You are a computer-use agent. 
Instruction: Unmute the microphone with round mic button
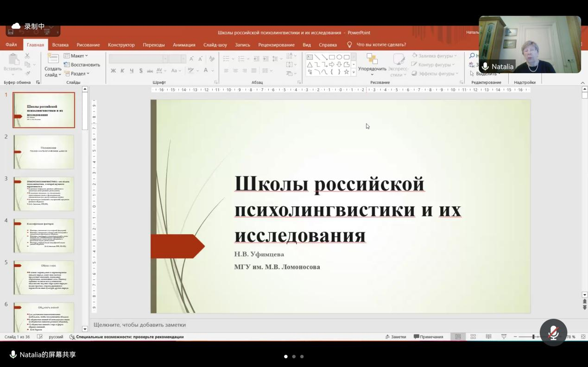coord(553,332)
